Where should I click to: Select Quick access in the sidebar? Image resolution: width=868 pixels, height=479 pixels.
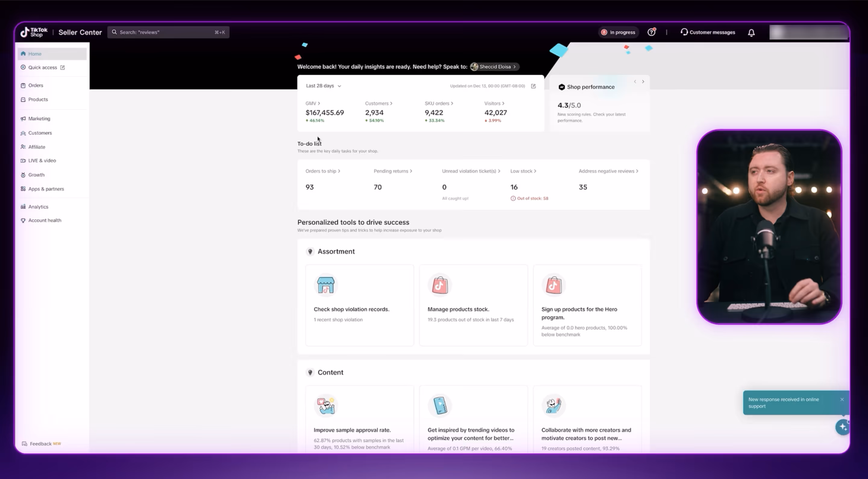(x=42, y=67)
